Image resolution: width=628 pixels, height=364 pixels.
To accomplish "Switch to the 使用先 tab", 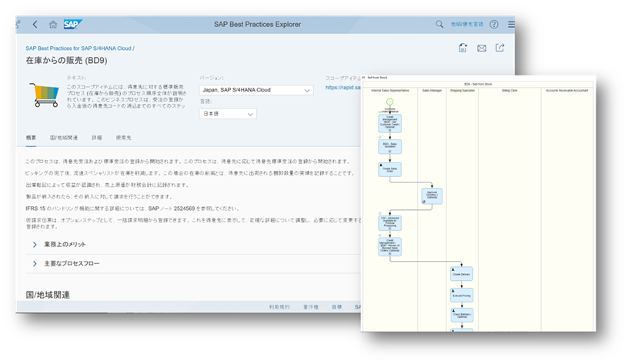I will [x=123, y=138].
